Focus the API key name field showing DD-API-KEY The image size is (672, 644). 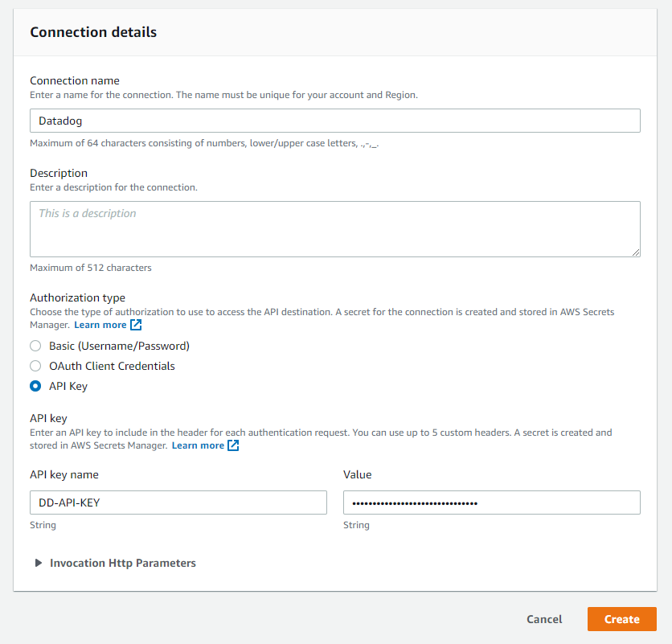point(178,502)
